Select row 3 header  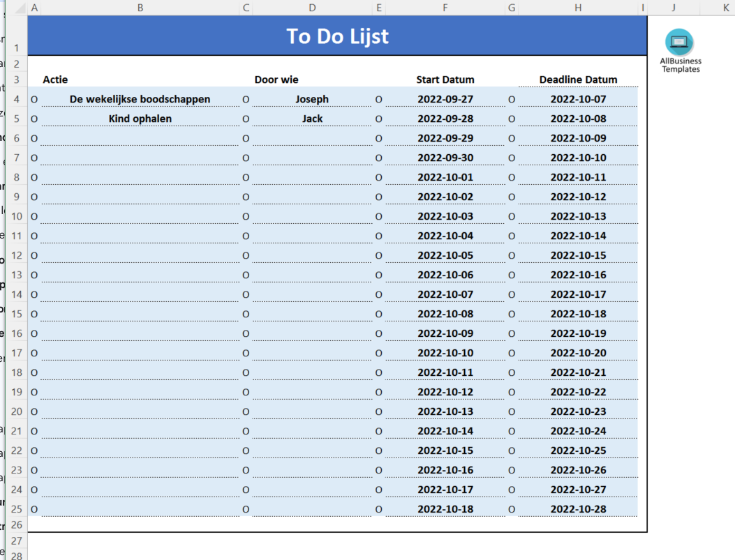(x=17, y=80)
